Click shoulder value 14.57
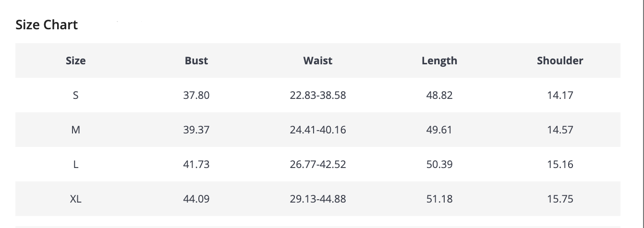Screen dimensions: 644x228 tap(560, 130)
